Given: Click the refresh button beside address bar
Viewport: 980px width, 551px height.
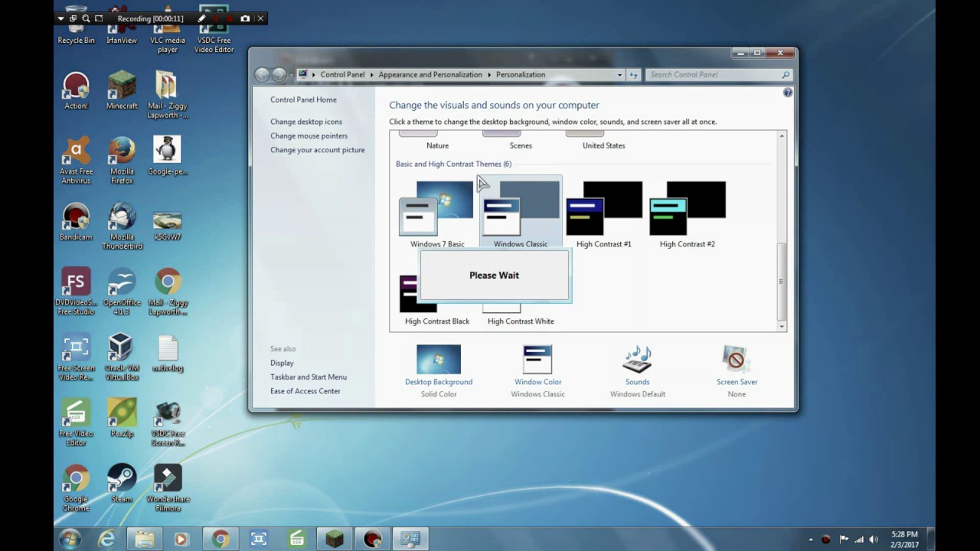Looking at the screenshot, I should click(633, 75).
